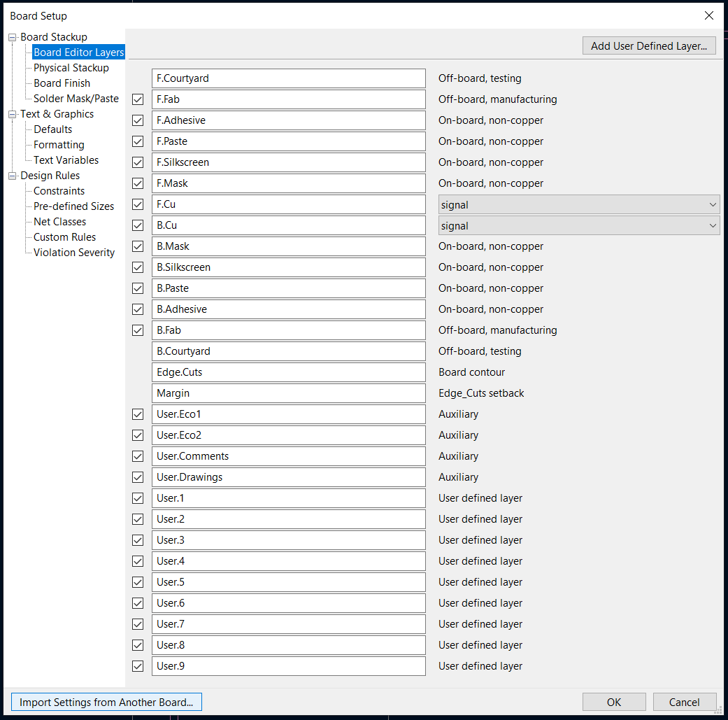
Task: Uncheck the B.Fab layer checkbox
Action: click(138, 330)
